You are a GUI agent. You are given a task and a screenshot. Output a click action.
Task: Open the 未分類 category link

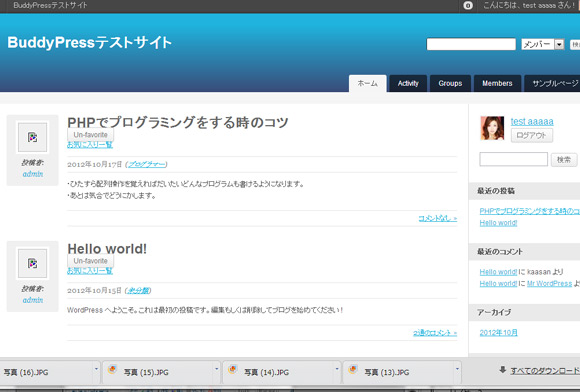pos(138,291)
